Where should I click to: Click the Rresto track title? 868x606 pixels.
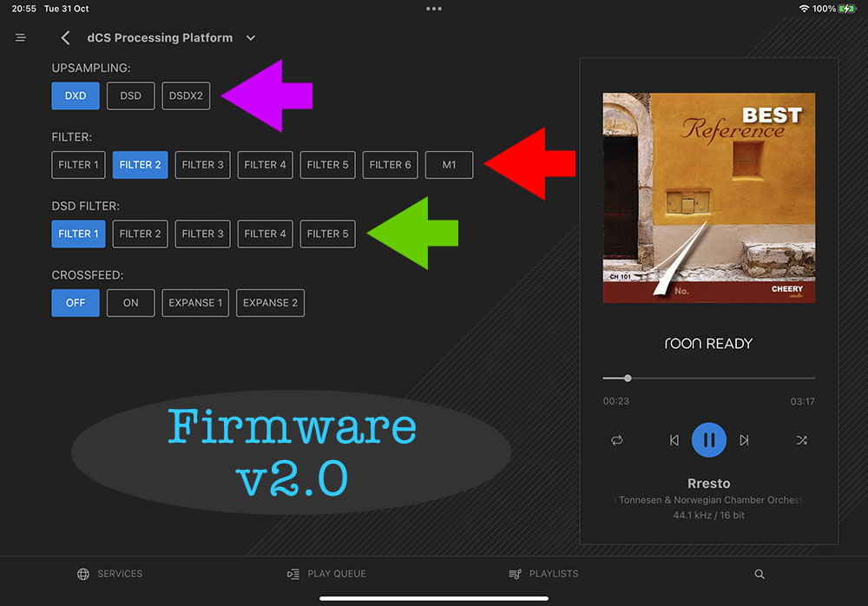708,484
